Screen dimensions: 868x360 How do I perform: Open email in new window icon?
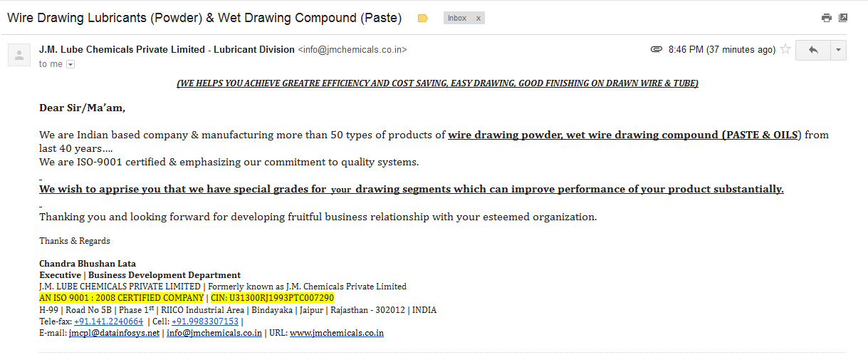point(843,18)
